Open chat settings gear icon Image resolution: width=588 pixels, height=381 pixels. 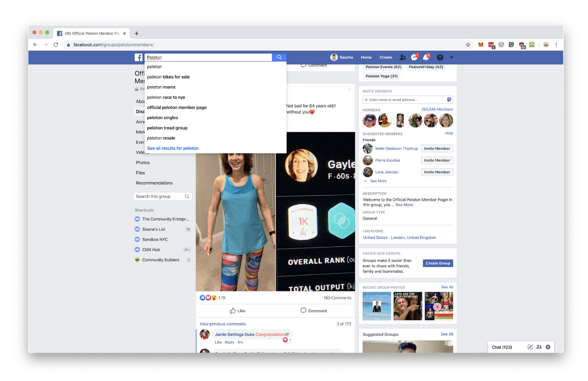[x=548, y=347]
